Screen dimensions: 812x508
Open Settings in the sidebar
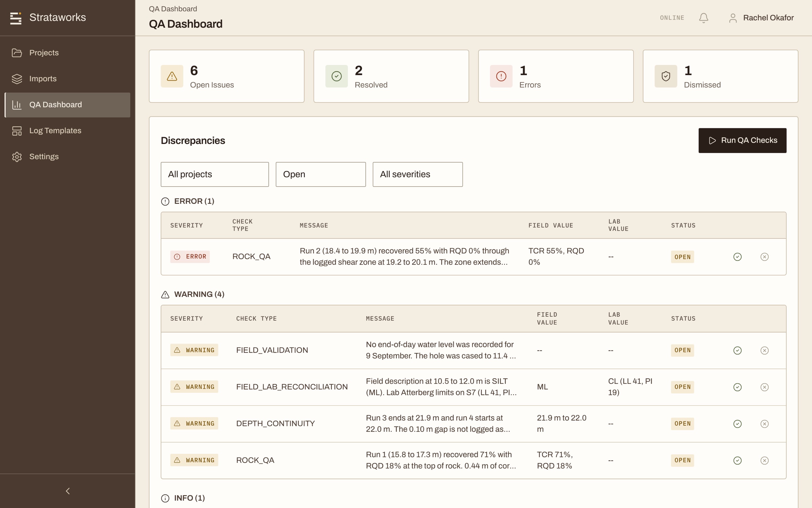point(68,156)
